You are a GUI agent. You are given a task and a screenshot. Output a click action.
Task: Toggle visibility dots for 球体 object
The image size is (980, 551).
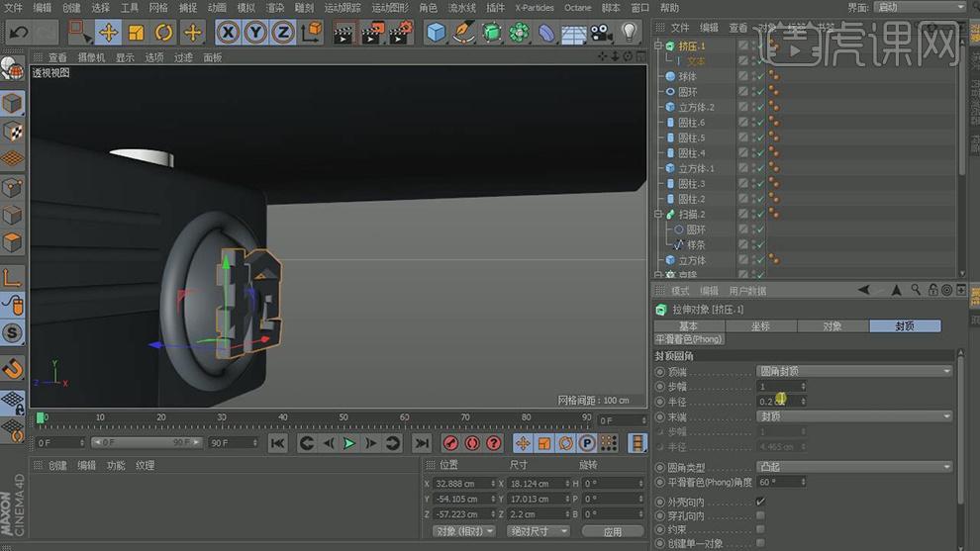coord(753,76)
